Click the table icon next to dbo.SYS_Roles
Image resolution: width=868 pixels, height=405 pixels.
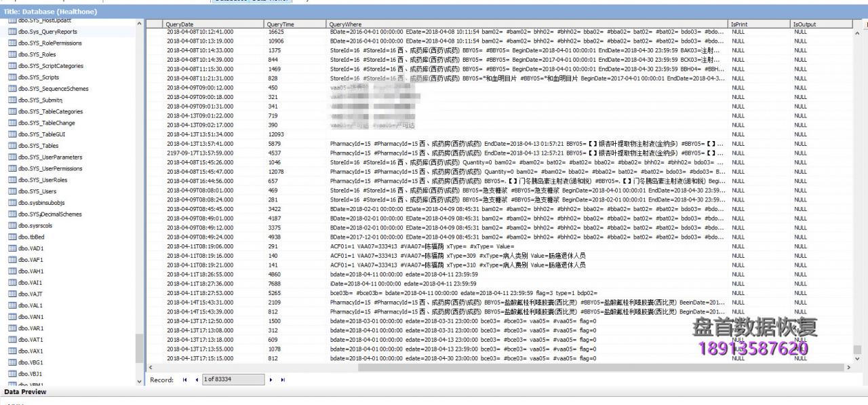pos(12,54)
